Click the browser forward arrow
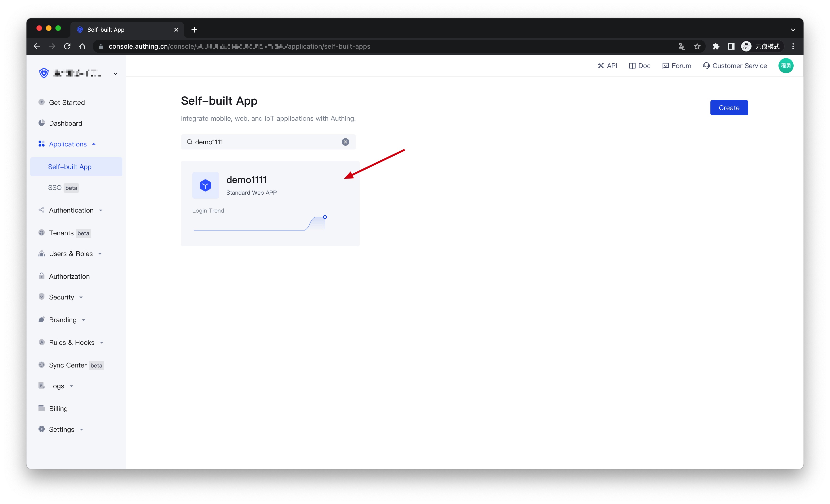This screenshot has width=830, height=504. click(52, 46)
